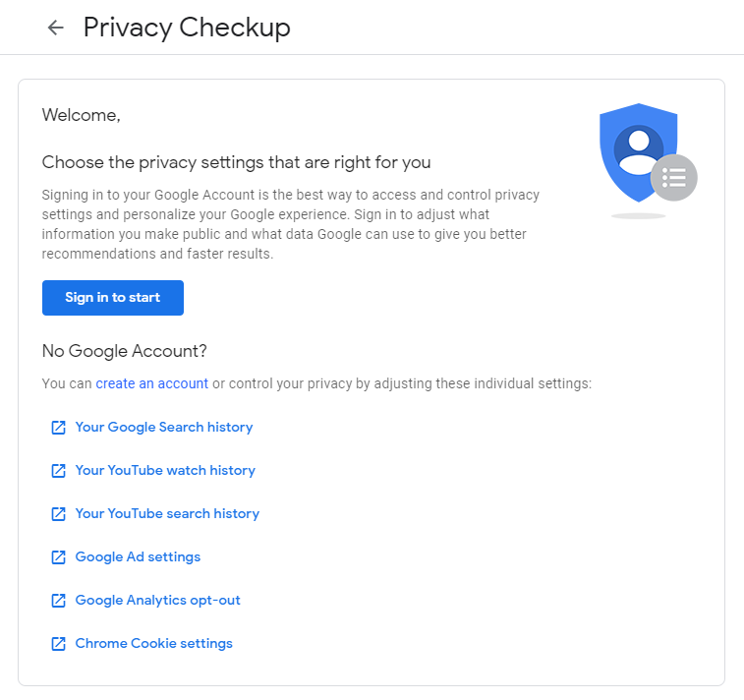Click the external-link icon beside Google Search history

[x=58, y=428]
